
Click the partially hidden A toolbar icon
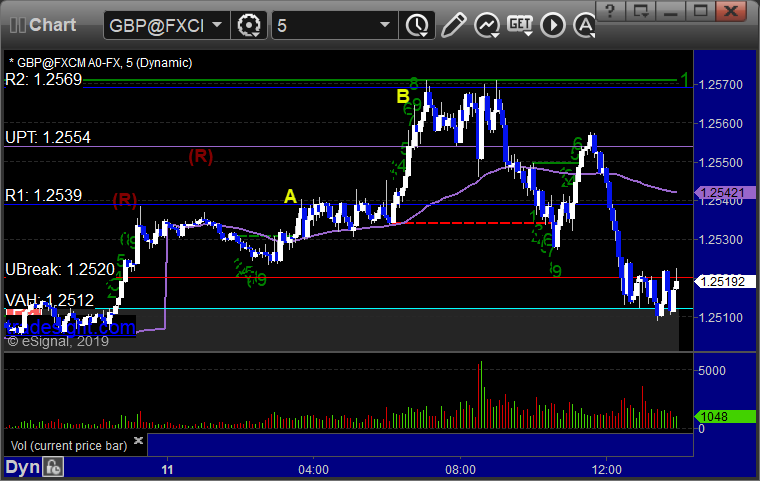click(x=584, y=25)
